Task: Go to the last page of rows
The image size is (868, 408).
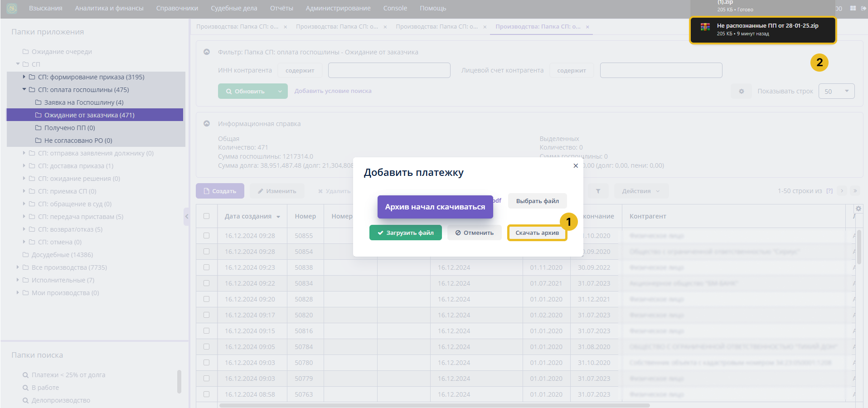Action: coord(855,191)
